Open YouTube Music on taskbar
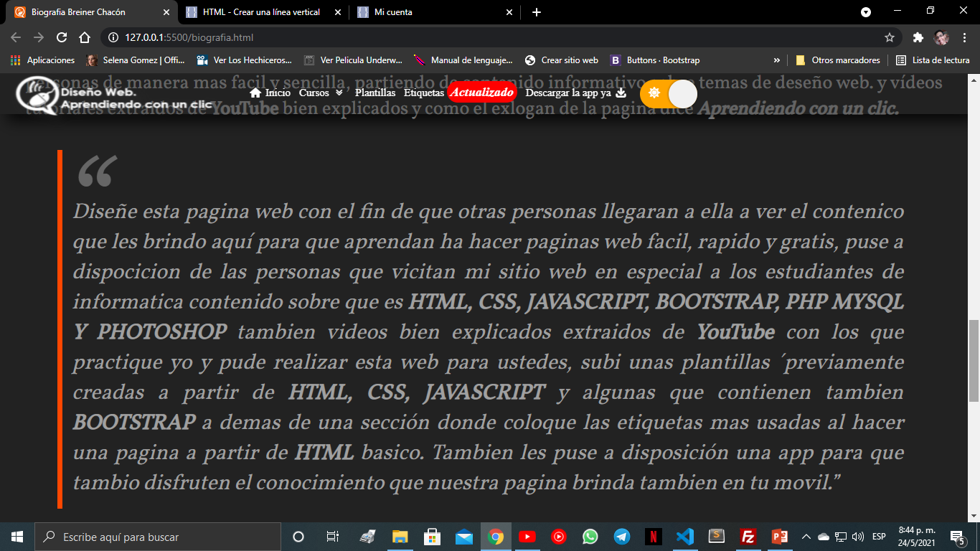 coord(559,537)
